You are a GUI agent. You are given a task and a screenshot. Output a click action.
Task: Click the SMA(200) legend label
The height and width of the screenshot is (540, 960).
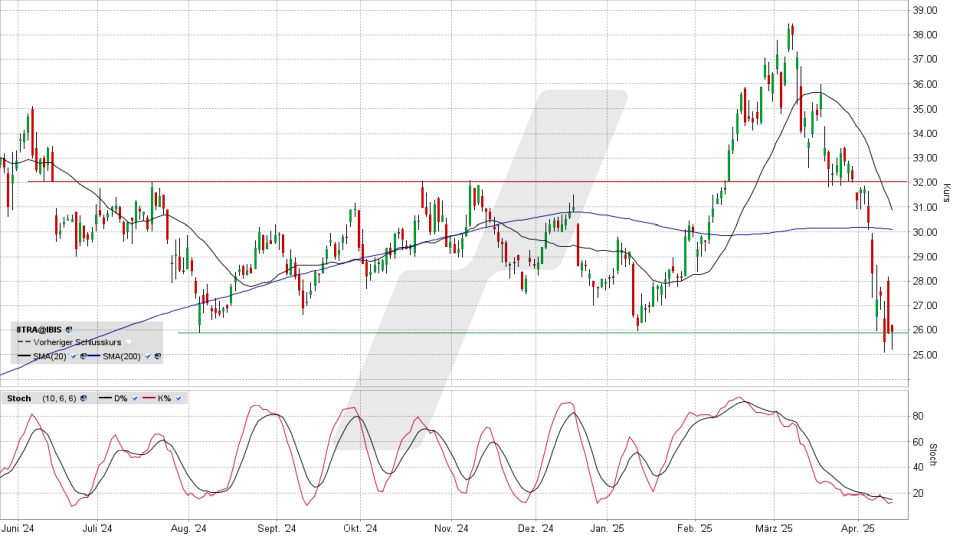click(x=122, y=356)
